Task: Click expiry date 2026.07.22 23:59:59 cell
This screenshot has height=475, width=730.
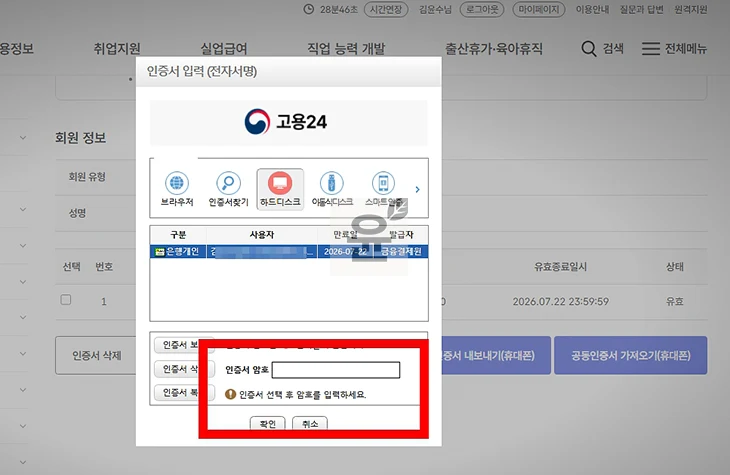Action: coord(561,301)
